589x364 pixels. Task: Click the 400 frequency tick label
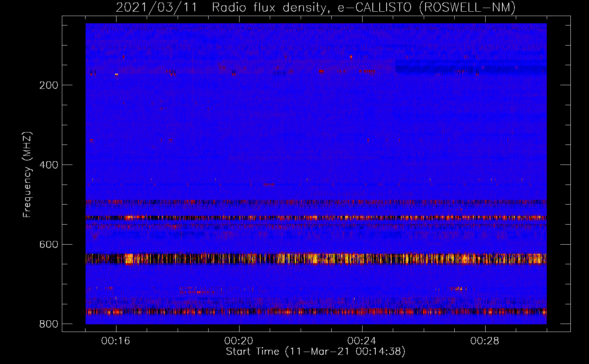pos(49,165)
